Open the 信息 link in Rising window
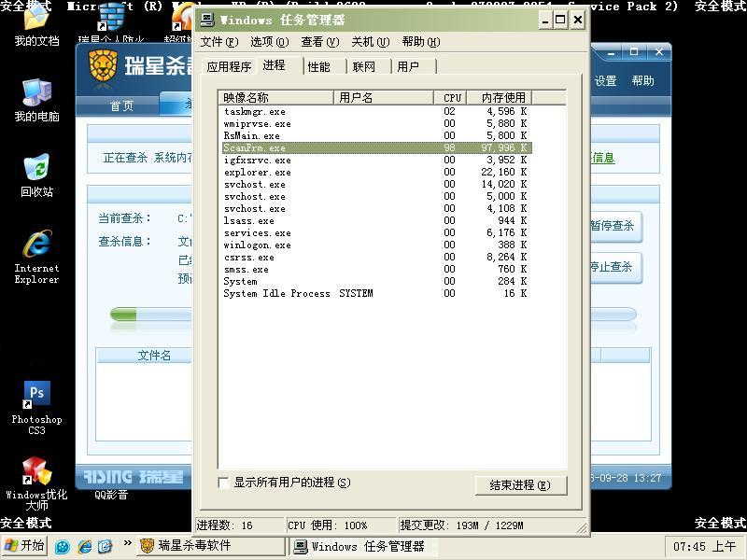This screenshot has height=560, width=747. tap(602, 158)
